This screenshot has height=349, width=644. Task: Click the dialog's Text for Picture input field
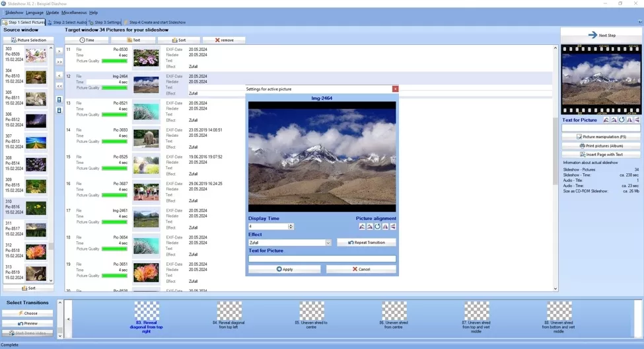pos(322,258)
